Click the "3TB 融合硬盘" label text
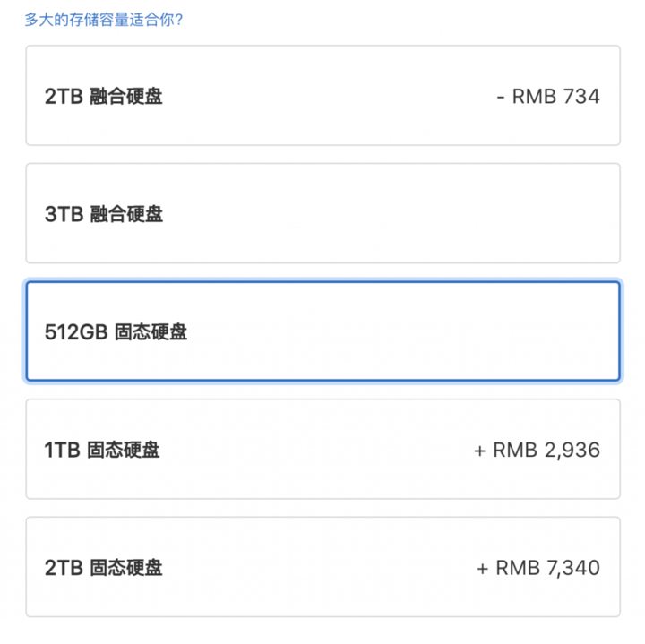 (x=104, y=215)
